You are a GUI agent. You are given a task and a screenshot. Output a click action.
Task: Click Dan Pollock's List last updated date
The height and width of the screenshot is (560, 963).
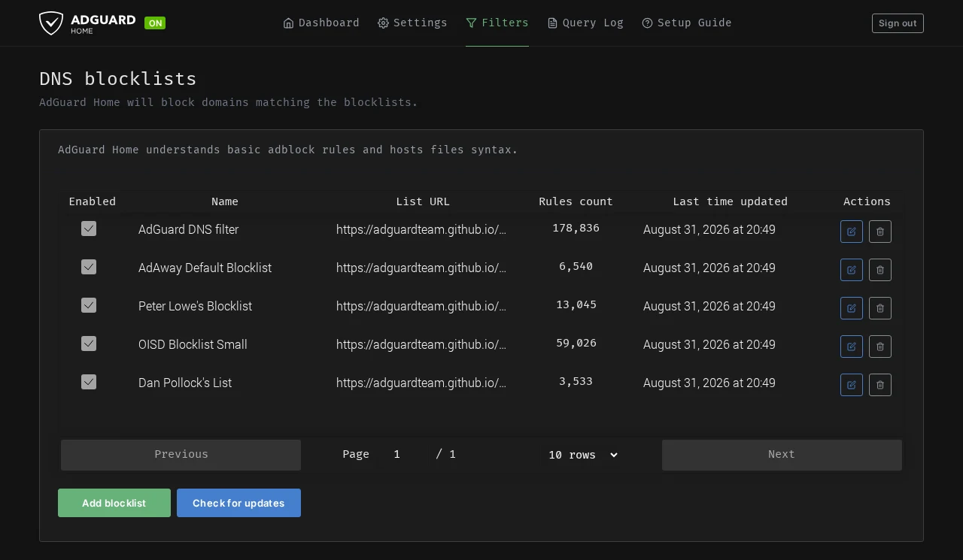coord(709,383)
